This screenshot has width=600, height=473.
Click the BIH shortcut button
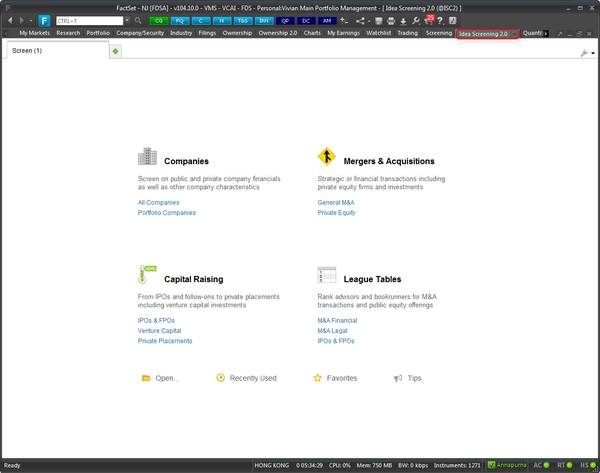[x=264, y=21]
